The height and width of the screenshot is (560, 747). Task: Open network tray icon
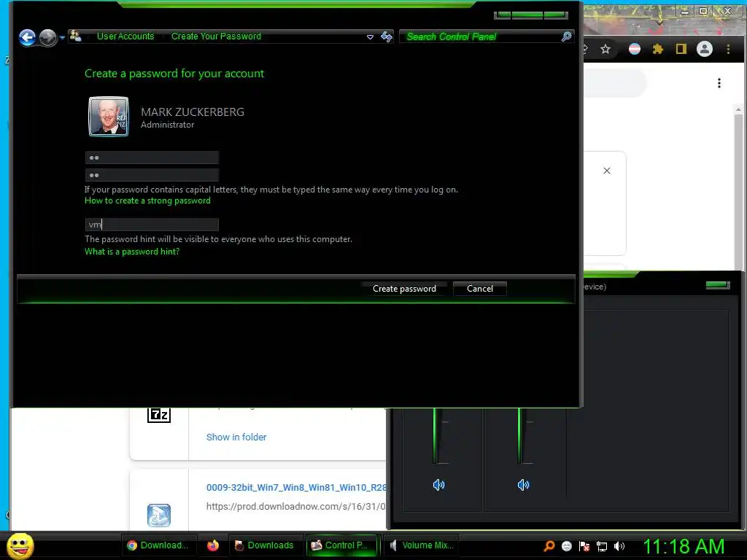click(x=602, y=546)
